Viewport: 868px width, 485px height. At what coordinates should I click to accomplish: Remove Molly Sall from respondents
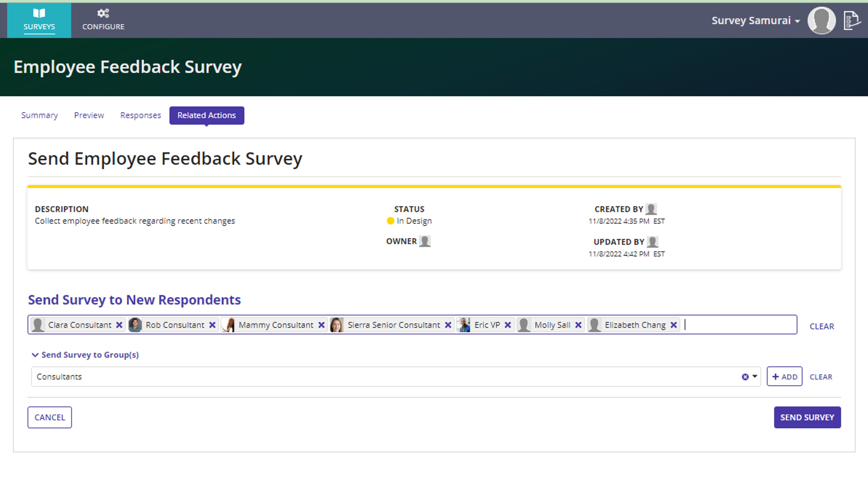point(578,325)
